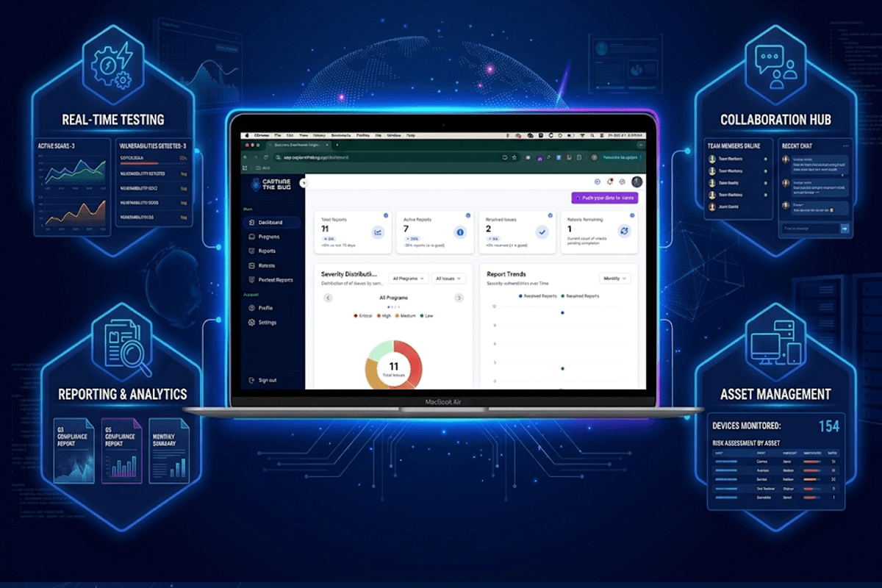Open Pentest Reports in the sidebar

click(270, 280)
